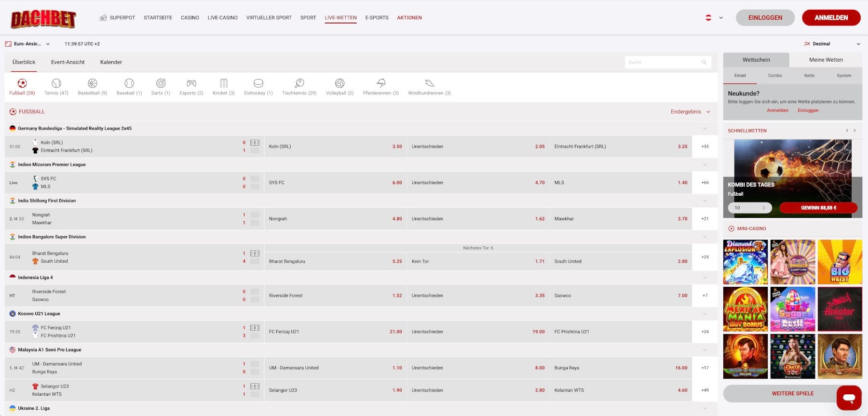Open the Tischtennis category icon
Screen dimensions: 868x416
tap(299, 84)
